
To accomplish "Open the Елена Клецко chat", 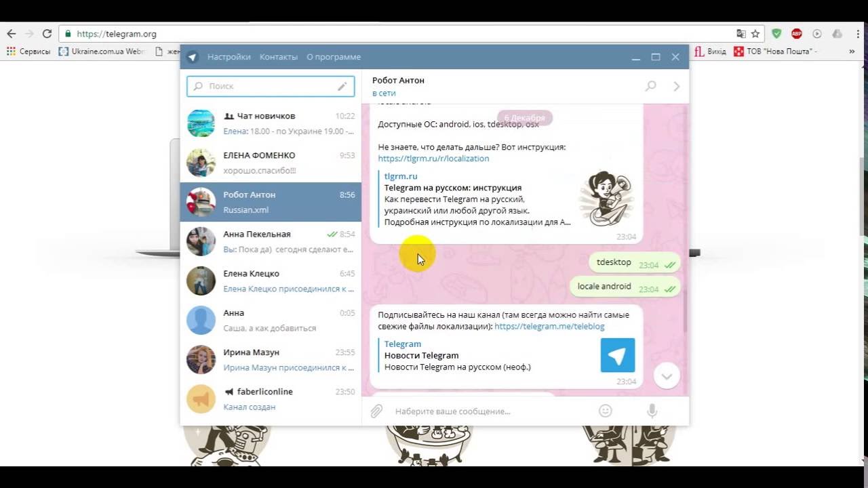I will (x=271, y=281).
